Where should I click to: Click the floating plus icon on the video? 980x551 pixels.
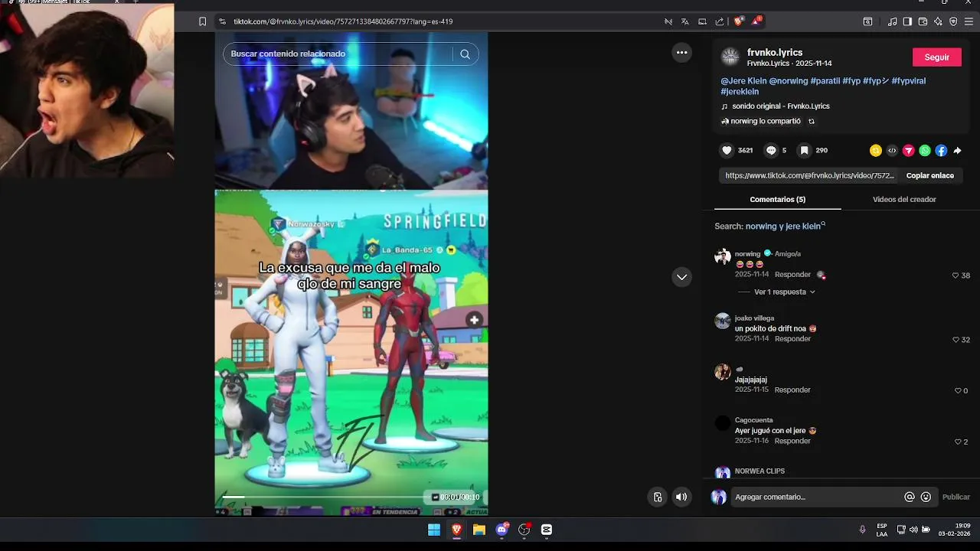[475, 320]
